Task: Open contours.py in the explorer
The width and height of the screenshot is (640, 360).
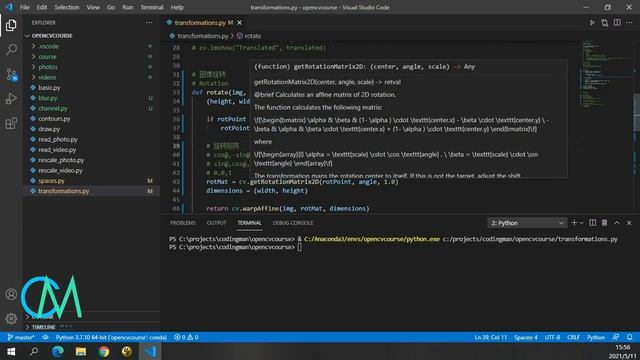Action: click(91, 119)
